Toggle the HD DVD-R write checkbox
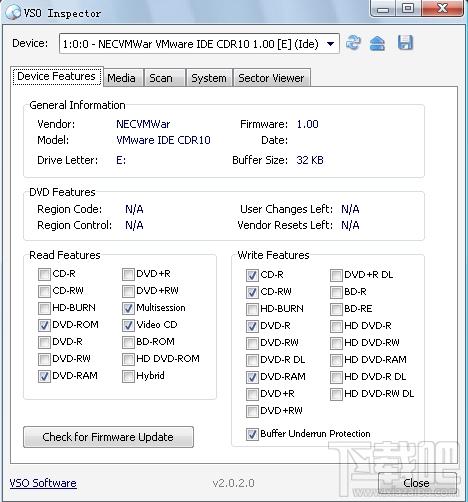The width and height of the screenshot is (468, 502). (x=336, y=326)
